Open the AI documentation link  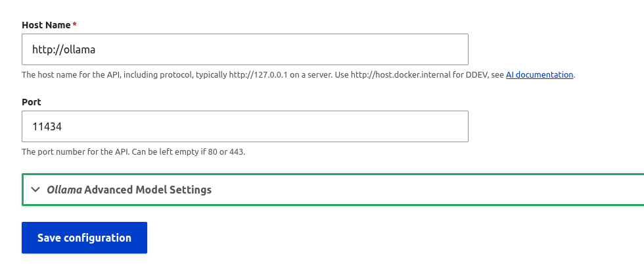(x=540, y=75)
